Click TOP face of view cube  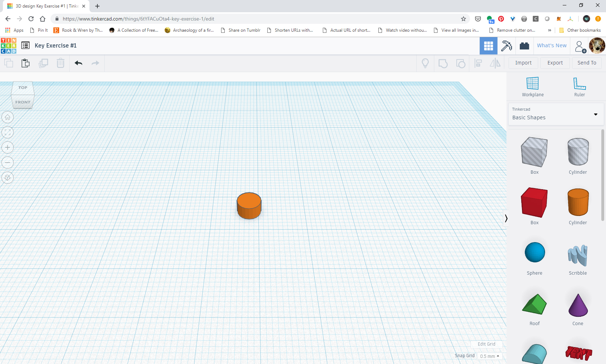[x=23, y=88]
